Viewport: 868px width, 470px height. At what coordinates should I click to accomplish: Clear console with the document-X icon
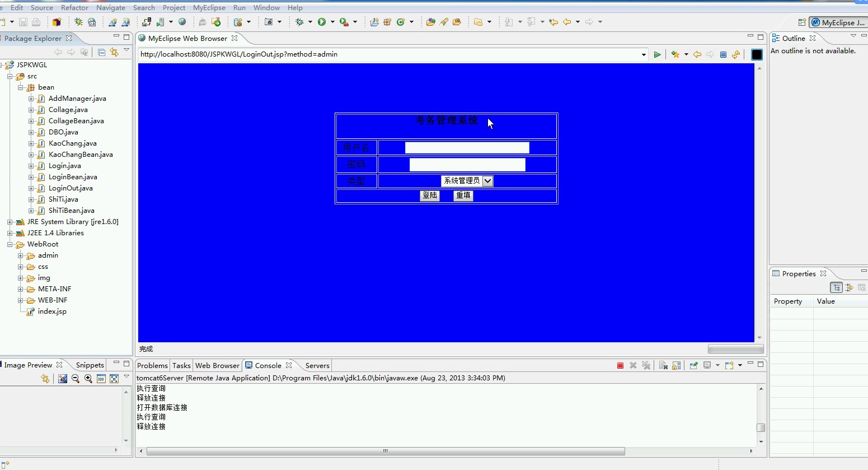(663, 365)
